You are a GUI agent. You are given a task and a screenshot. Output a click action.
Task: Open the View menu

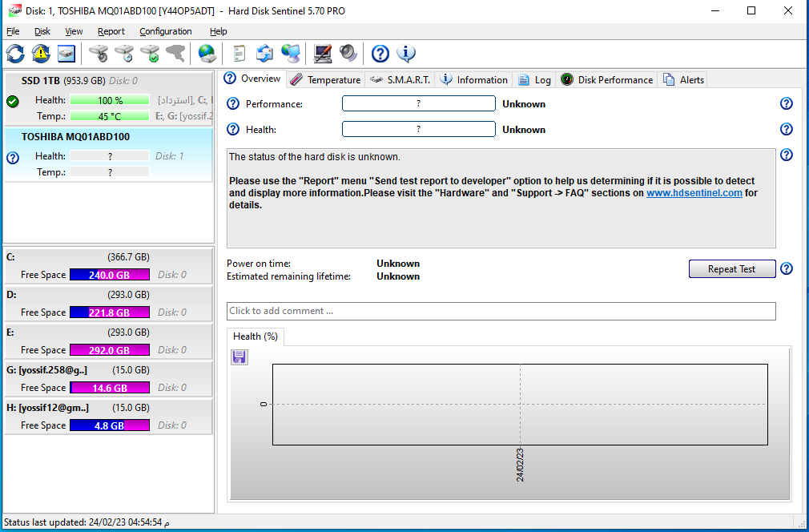(74, 31)
